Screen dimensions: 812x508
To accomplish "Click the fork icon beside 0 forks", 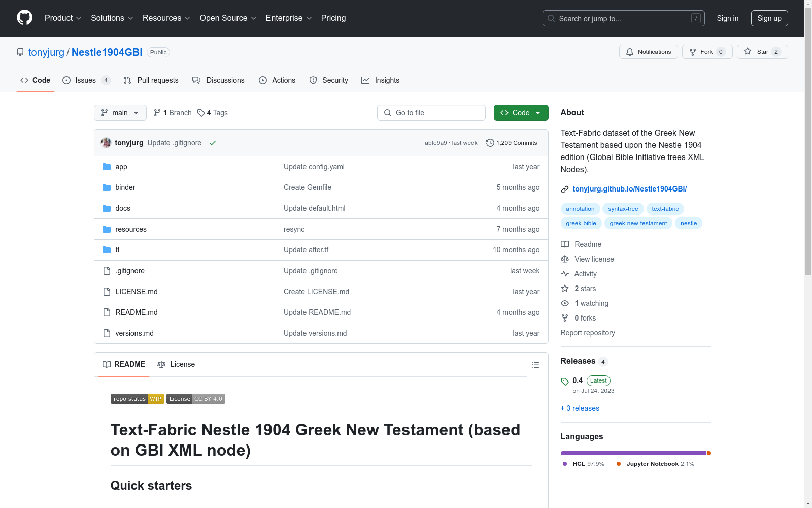I will pos(565,318).
